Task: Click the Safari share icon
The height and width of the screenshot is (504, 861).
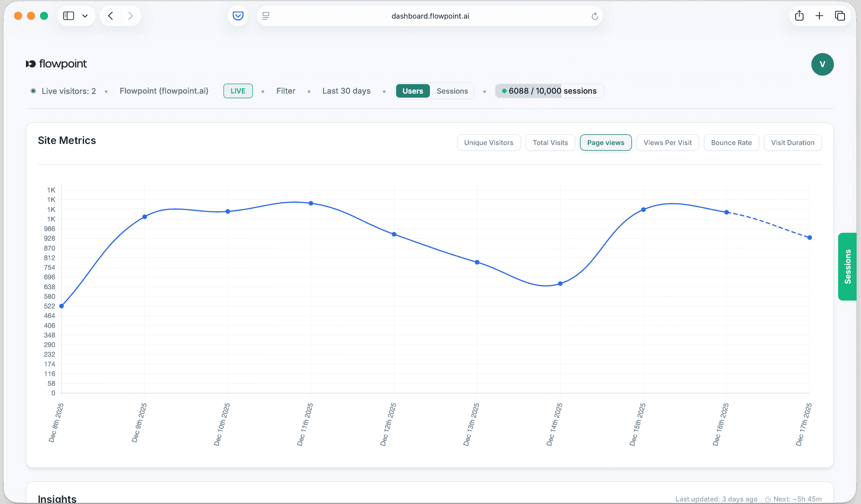Action: [x=799, y=16]
